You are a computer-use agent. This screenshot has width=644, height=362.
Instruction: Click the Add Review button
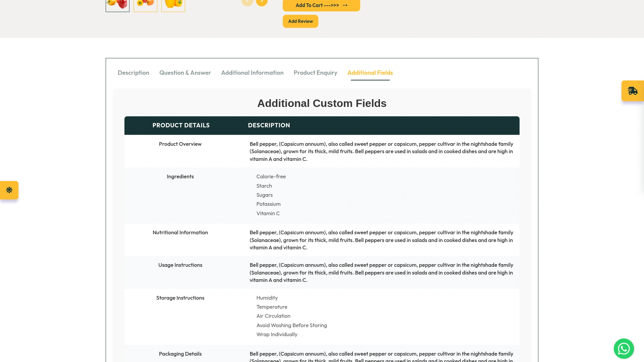(300, 21)
